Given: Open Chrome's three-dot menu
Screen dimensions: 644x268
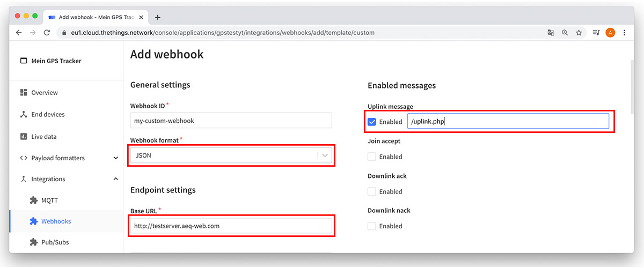Looking at the screenshot, I should [624, 33].
